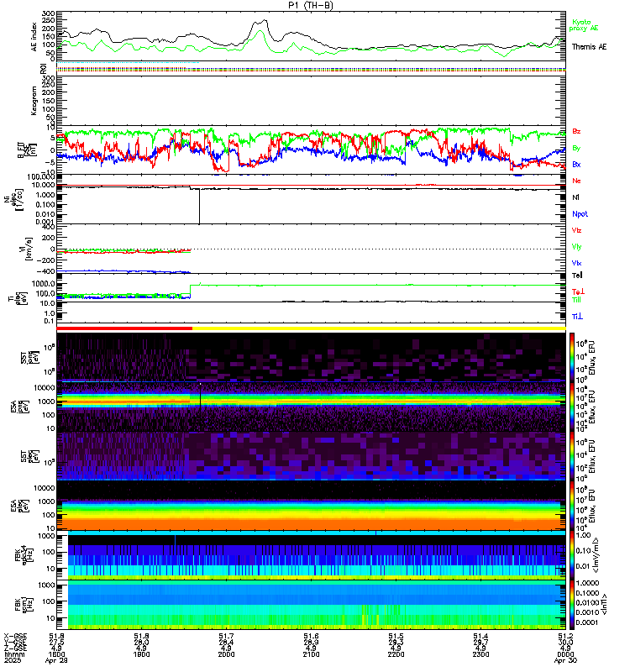
Task: Click the green Viy legend label
Action: 576,247
